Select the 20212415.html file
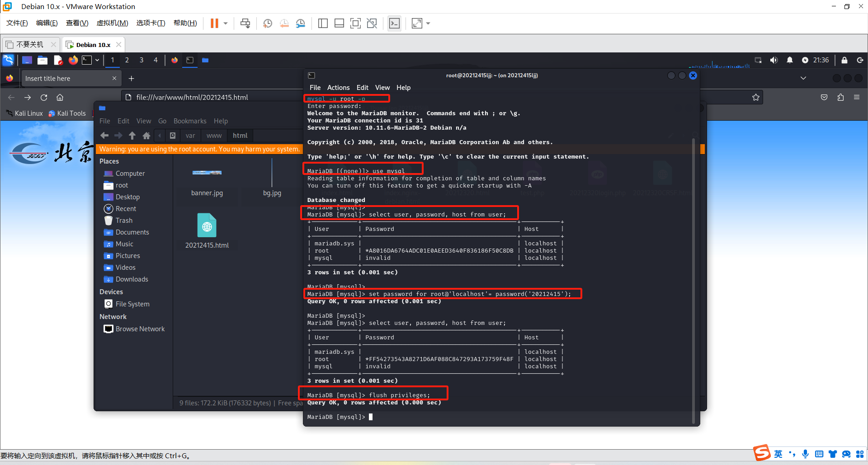This screenshot has height=465, width=868. (207, 231)
